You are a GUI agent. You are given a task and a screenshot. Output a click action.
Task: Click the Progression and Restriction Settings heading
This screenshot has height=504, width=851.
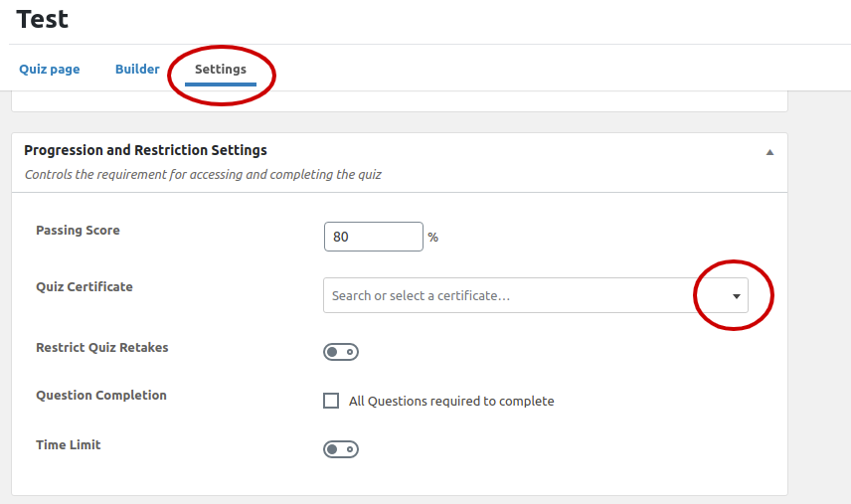145,150
